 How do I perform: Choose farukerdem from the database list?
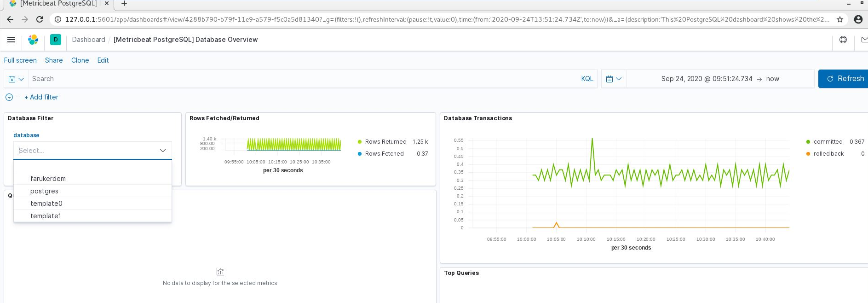coord(92,179)
